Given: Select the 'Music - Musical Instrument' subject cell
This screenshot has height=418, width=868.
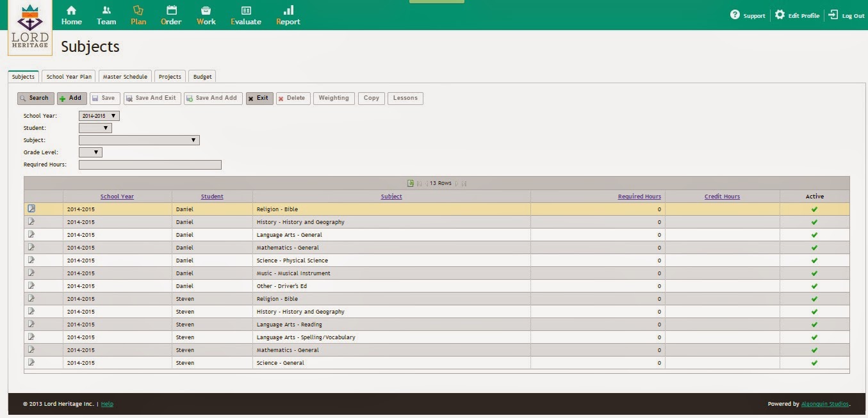Looking at the screenshot, I should (391, 273).
